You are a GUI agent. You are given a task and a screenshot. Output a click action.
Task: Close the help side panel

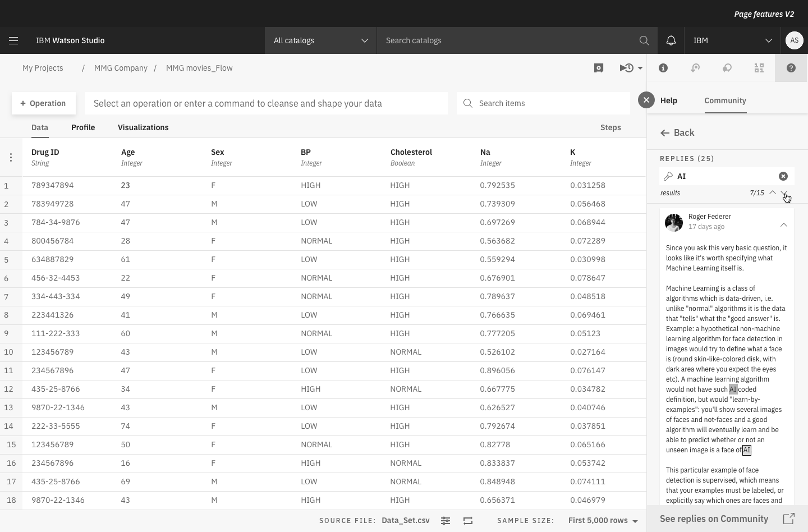click(646, 100)
